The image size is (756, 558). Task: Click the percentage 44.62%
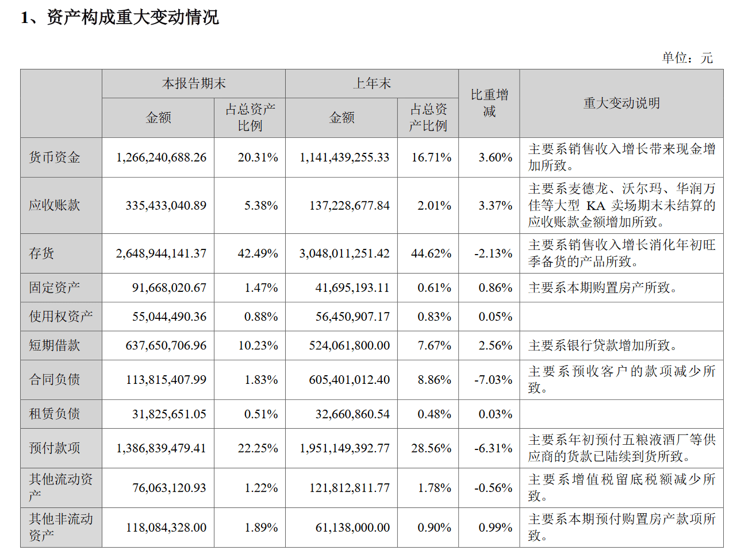[x=431, y=253]
